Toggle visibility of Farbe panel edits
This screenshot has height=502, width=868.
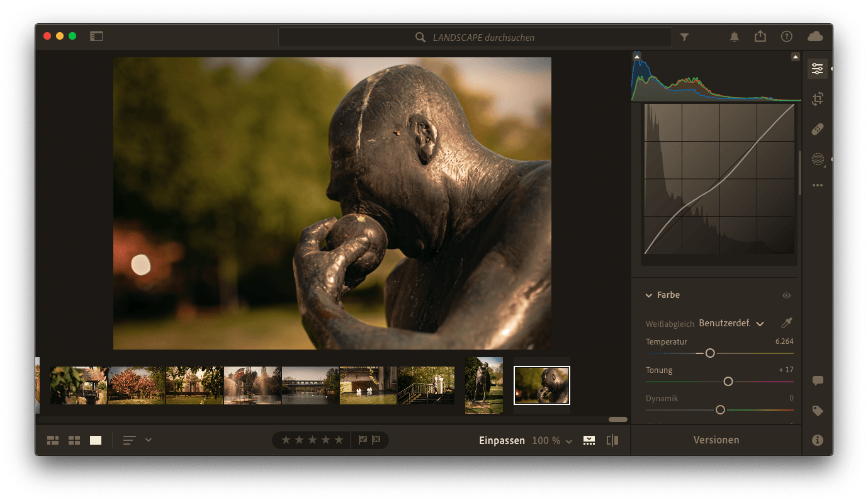tap(786, 295)
